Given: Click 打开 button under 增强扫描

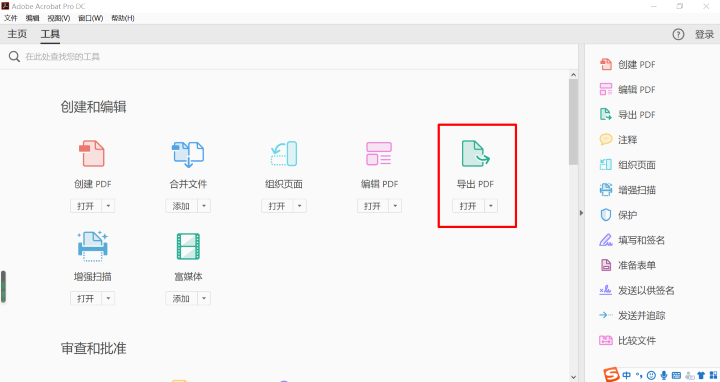Looking at the screenshot, I should point(86,298).
